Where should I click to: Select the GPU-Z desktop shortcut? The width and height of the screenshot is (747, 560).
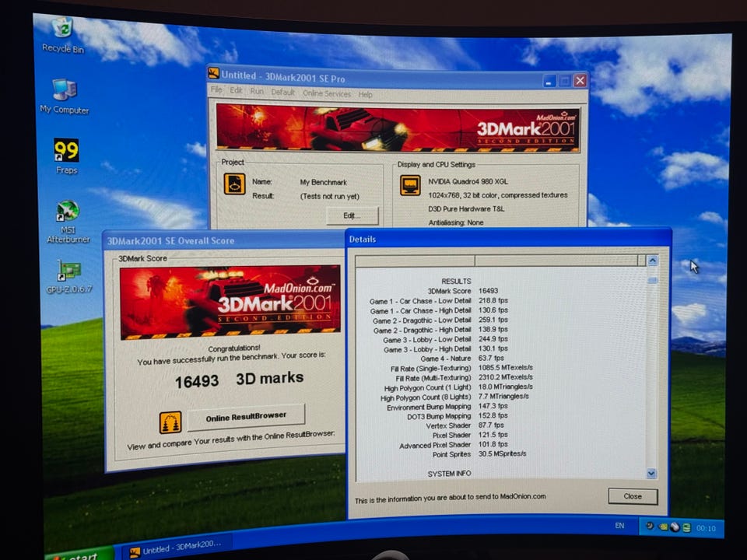click(69, 277)
